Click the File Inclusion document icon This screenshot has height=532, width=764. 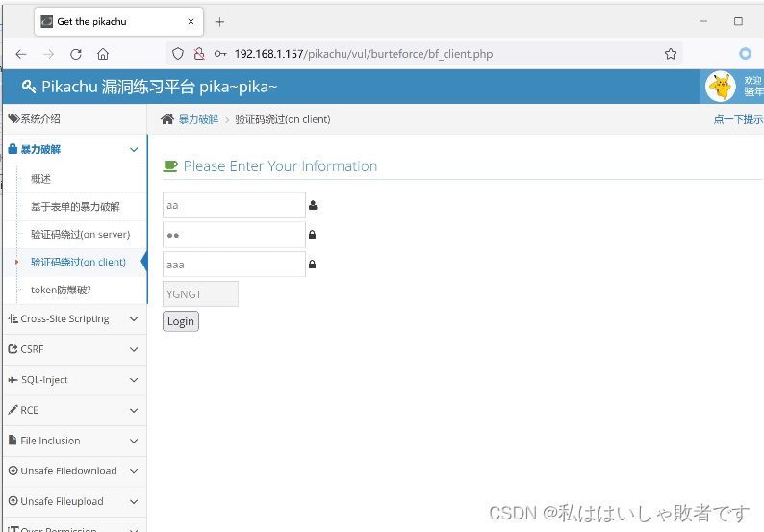(x=13, y=440)
